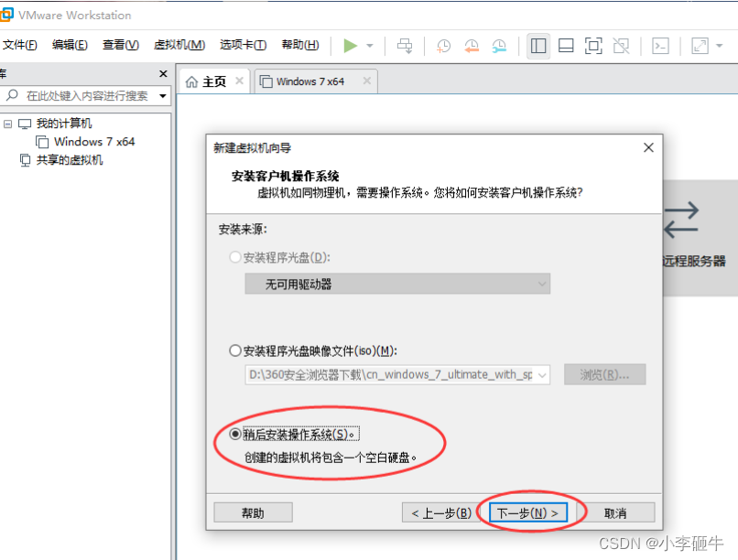Screen dimensions: 738x560
Task: Select Windows 7 x64 in library tree
Action: pyautogui.click(x=94, y=142)
